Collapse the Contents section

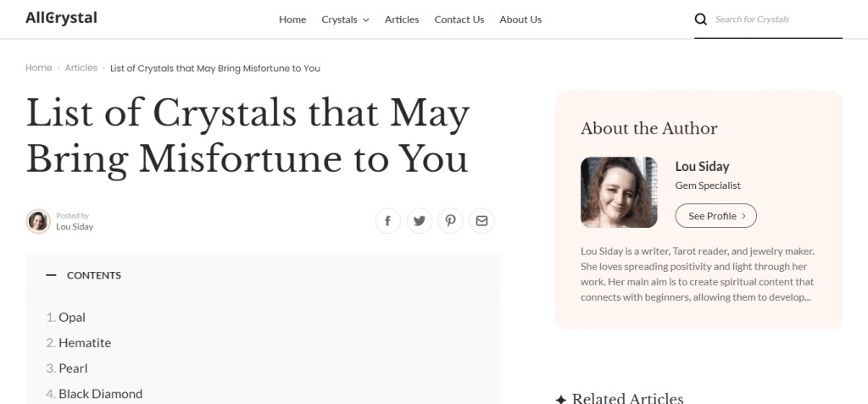pos(51,275)
